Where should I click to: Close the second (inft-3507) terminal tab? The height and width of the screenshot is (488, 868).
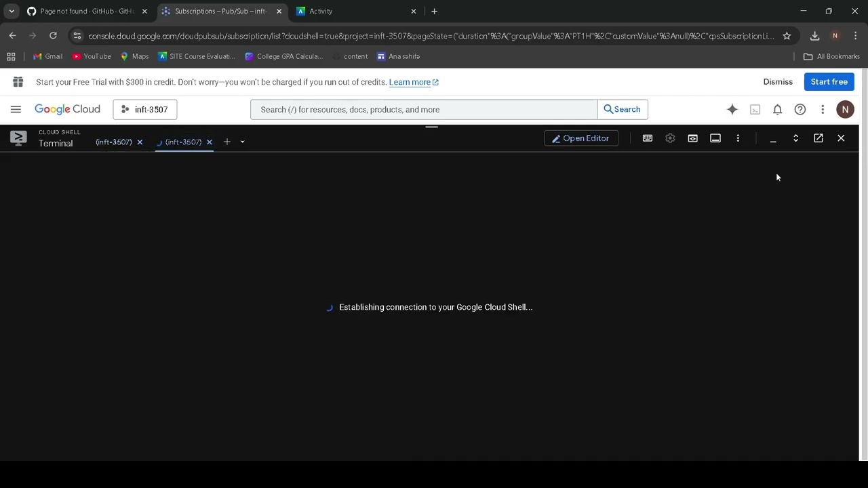(x=209, y=142)
